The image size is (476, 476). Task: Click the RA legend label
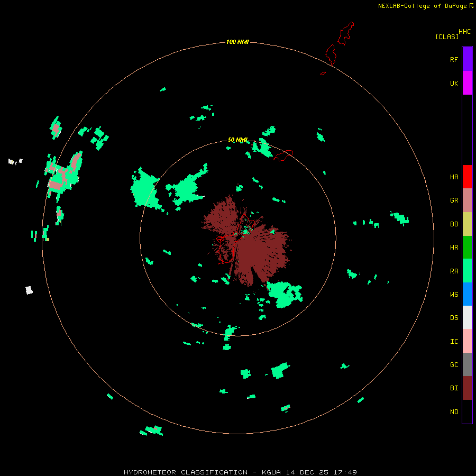(x=454, y=271)
